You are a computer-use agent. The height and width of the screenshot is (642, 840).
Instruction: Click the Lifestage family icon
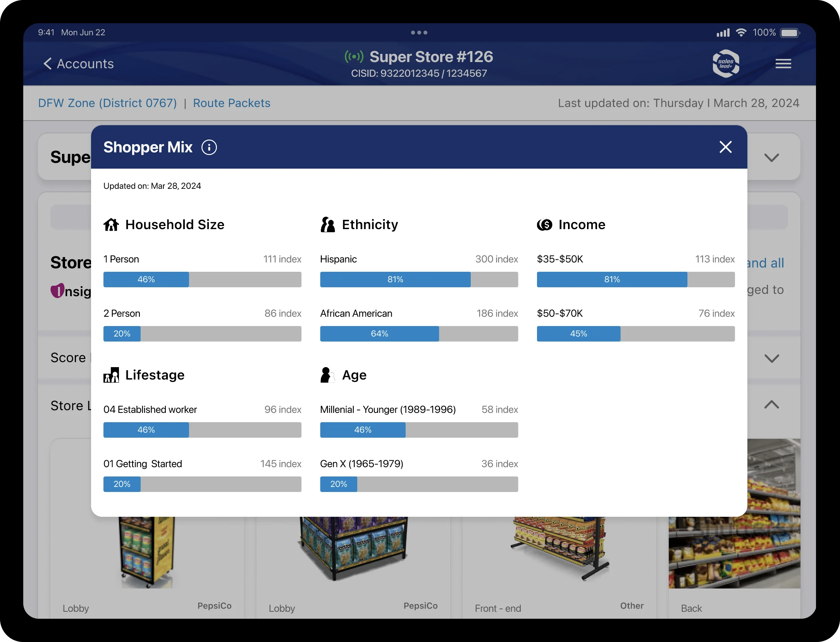[x=111, y=375]
